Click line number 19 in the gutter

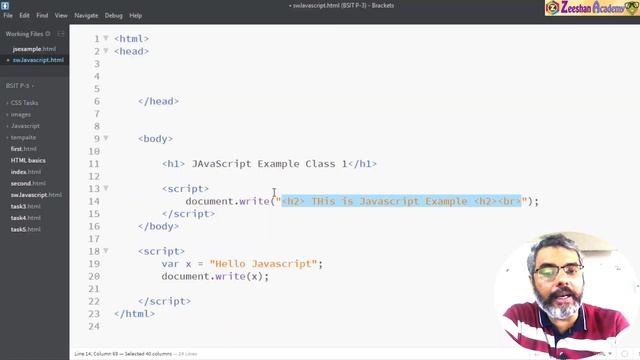94,264
